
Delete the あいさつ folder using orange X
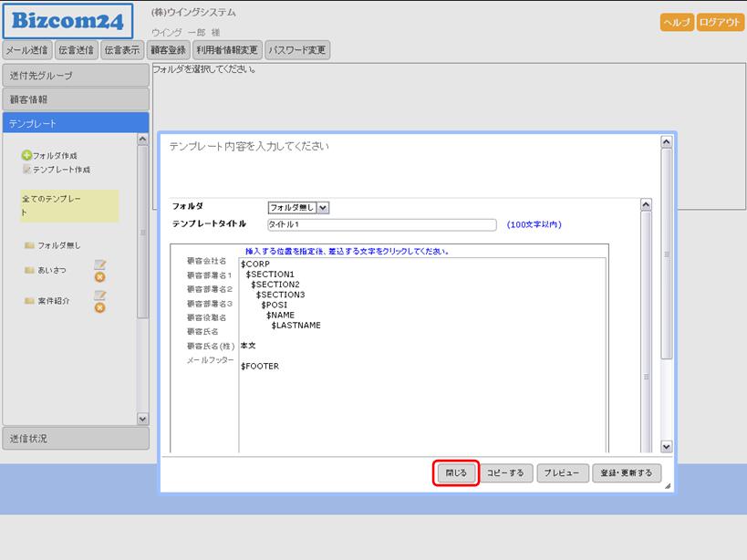(x=100, y=277)
